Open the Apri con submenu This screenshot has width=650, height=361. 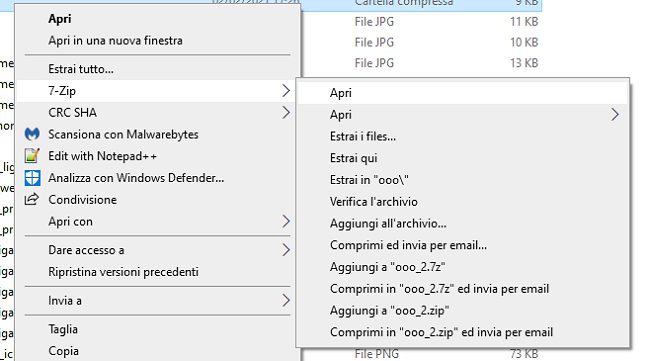coord(157,222)
